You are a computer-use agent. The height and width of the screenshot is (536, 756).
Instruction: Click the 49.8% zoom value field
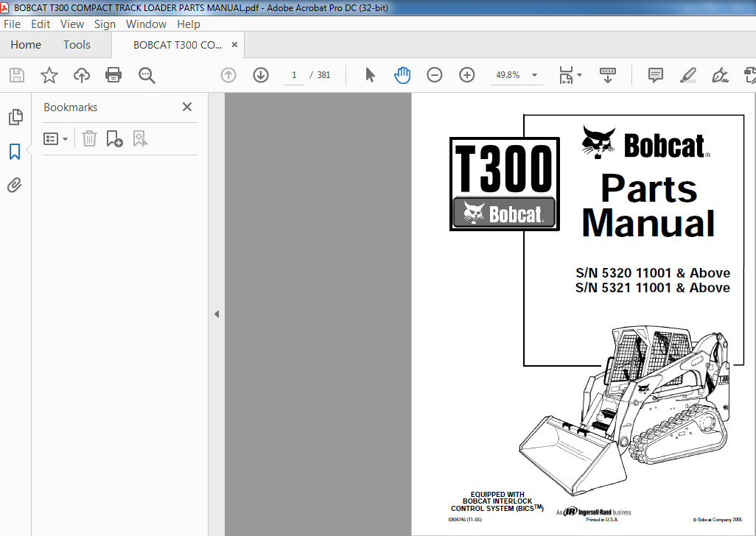[508, 75]
